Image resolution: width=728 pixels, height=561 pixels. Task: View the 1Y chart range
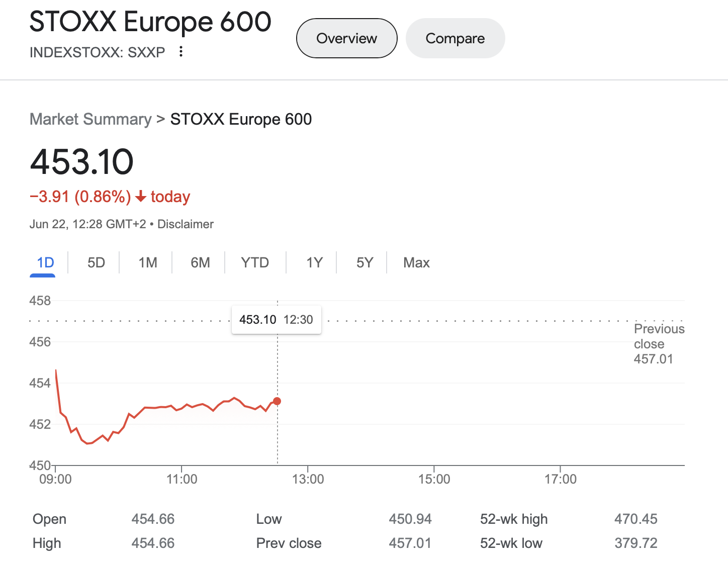tap(314, 262)
